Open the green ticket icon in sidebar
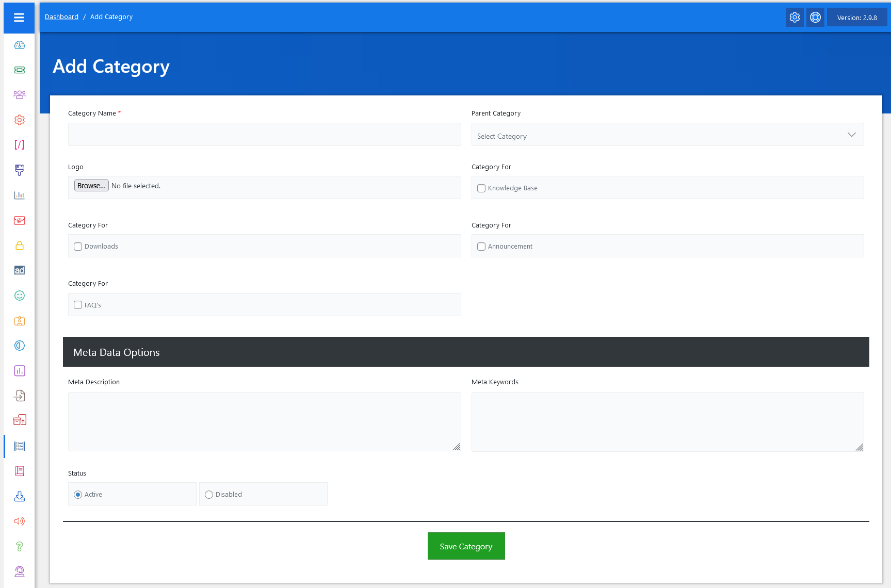891x588 pixels. pyautogui.click(x=20, y=70)
